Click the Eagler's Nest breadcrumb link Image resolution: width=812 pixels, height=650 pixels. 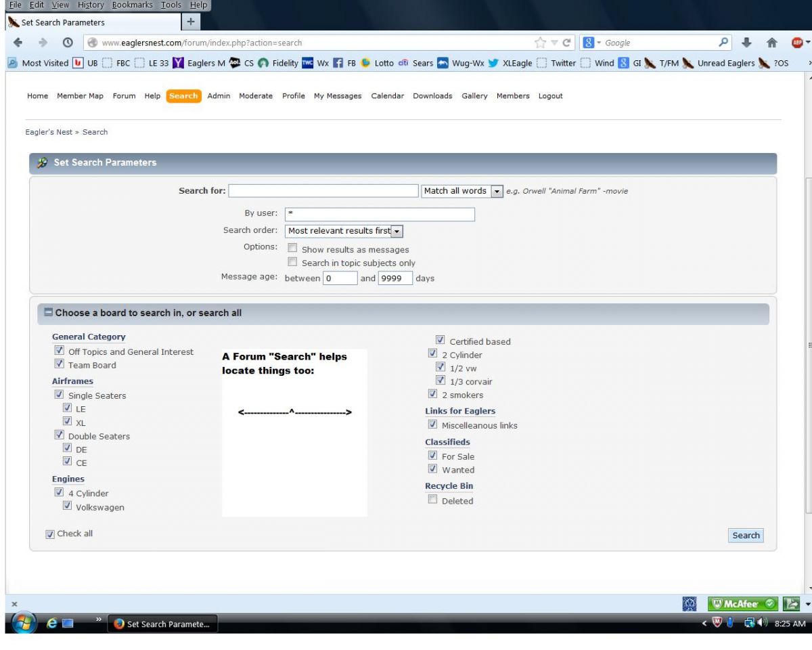coord(49,132)
